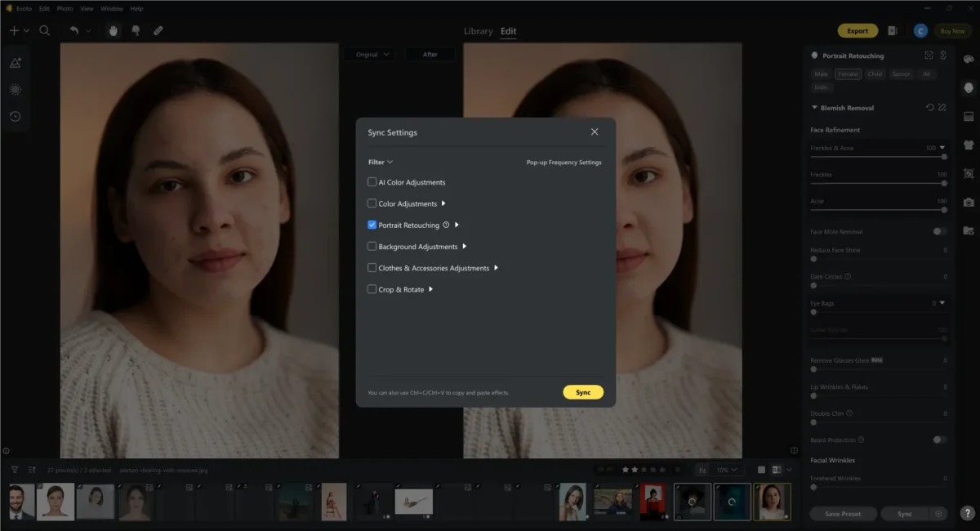980x531 pixels.
Task: Open the Color Adjustments palette panel icon
Action: (x=969, y=60)
